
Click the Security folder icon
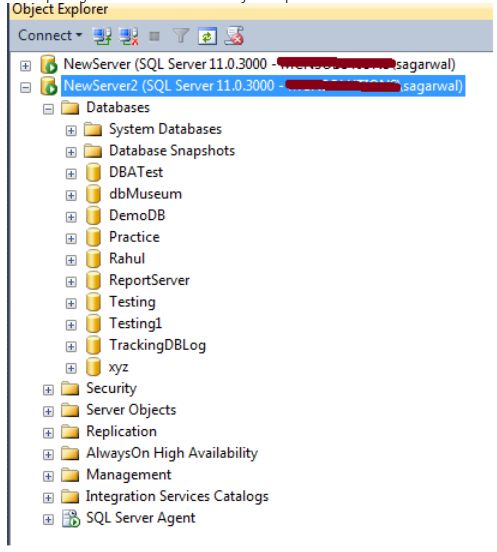[x=70, y=389]
